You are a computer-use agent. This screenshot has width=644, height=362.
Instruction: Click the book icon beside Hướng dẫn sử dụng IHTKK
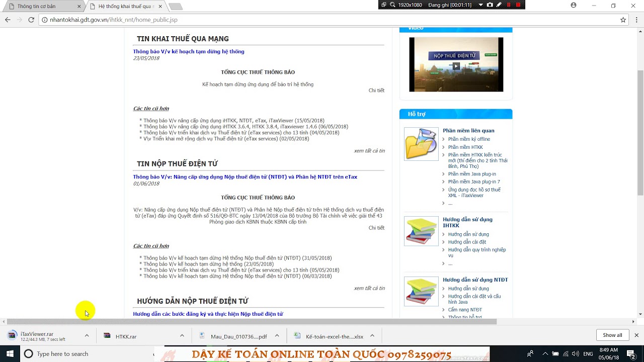click(421, 231)
